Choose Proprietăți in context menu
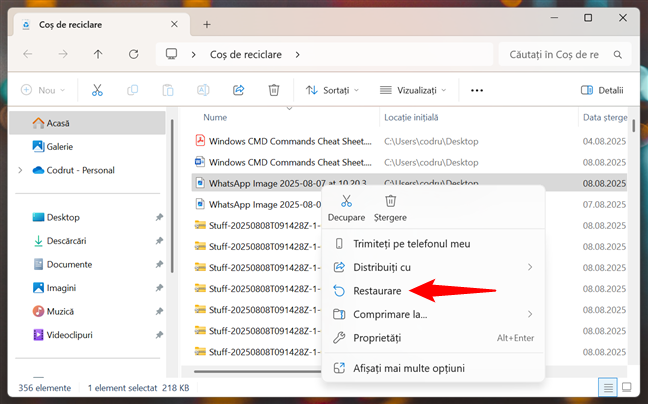The height and width of the screenshot is (404, 648). pos(433,338)
